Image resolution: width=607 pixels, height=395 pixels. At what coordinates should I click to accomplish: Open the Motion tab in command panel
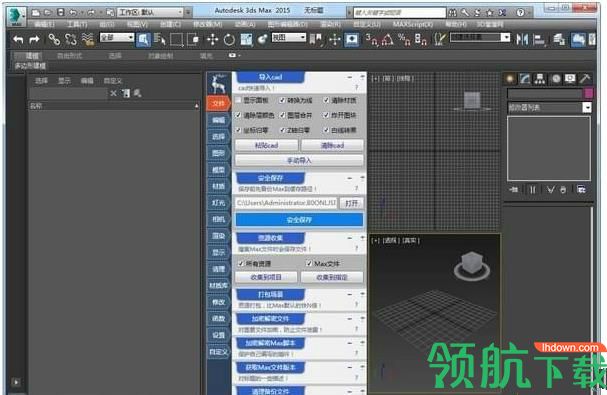point(556,79)
